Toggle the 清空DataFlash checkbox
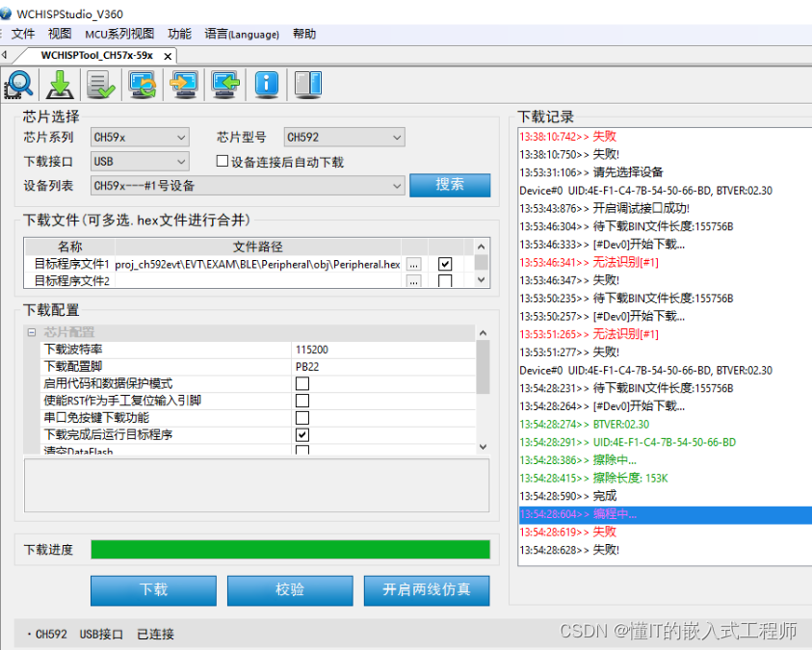812x650 pixels. click(x=302, y=450)
